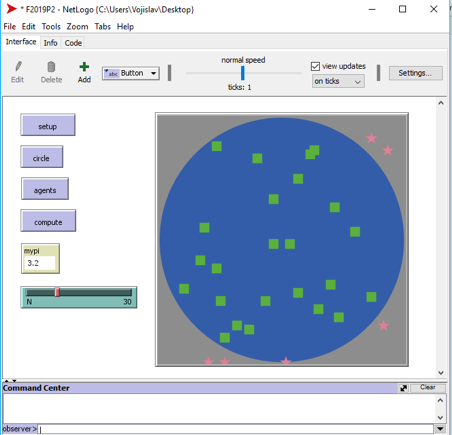Click the NetLogo red arrow logo
Image resolution: width=452 pixels, height=435 pixels.
pos(11,9)
